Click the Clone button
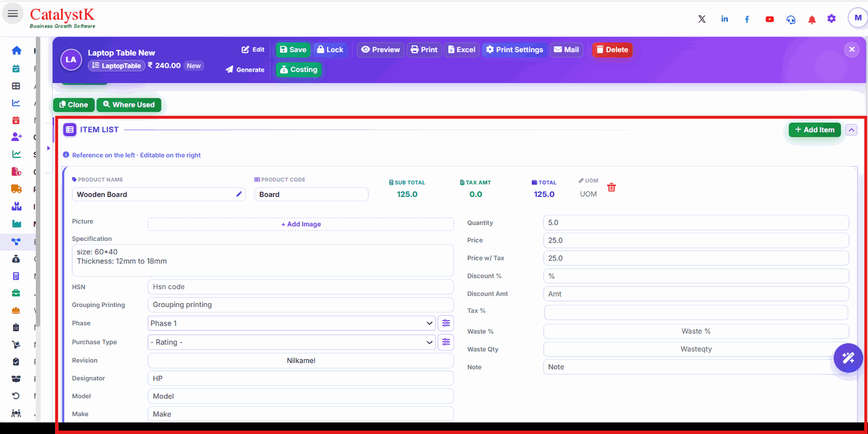Viewport: 868px width, 434px height. click(x=74, y=105)
